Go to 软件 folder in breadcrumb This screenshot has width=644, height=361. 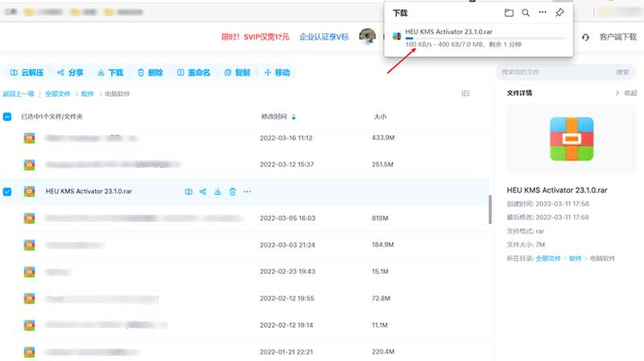(x=87, y=93)
